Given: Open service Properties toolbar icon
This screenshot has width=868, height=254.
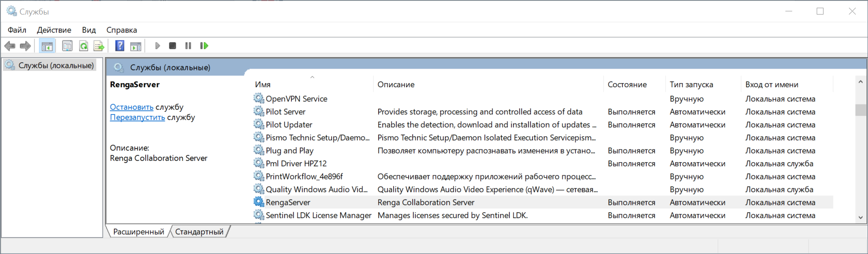Looking at the screenshot, I should pyautogui.click(x=67, y=46).
